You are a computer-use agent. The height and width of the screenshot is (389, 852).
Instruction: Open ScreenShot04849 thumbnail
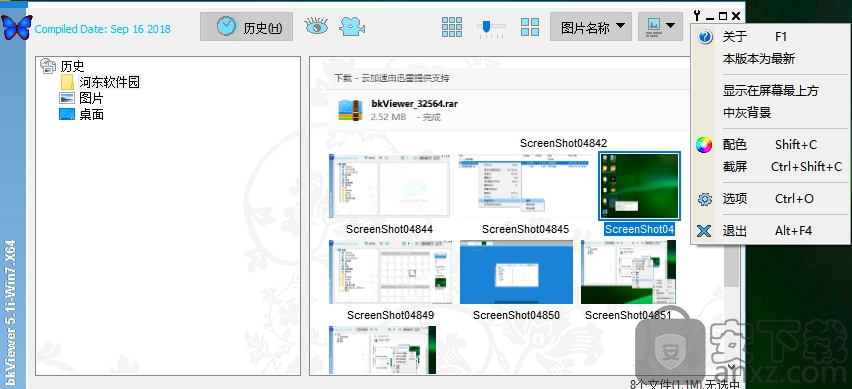point(390,272)
